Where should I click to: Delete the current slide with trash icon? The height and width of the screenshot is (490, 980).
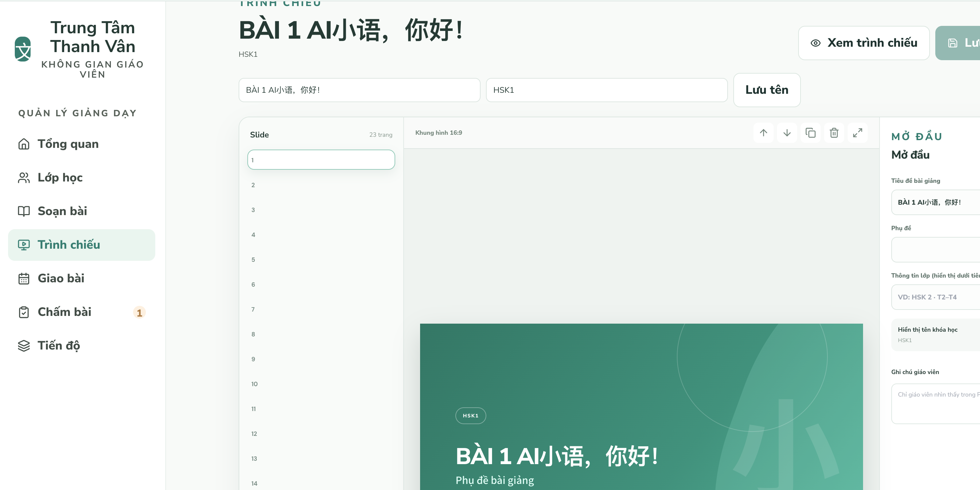834,133
